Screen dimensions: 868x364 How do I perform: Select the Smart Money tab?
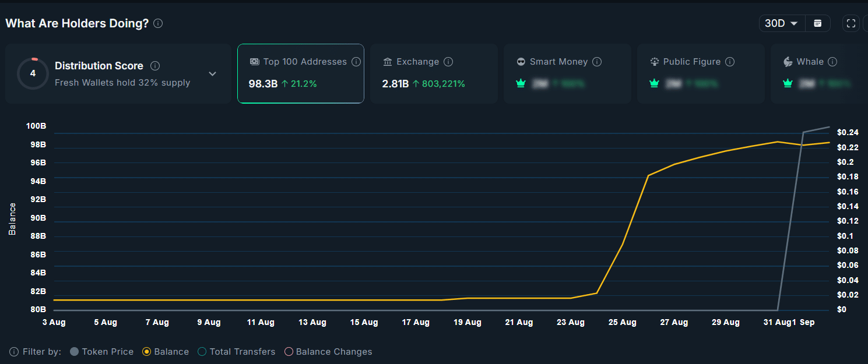click(567, 73)
